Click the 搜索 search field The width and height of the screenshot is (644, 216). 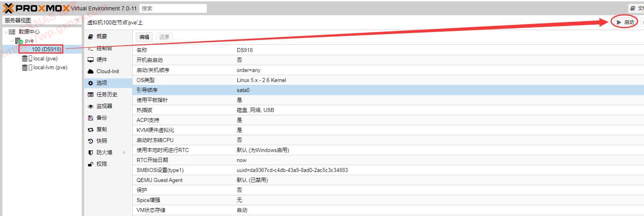(173, 8)
